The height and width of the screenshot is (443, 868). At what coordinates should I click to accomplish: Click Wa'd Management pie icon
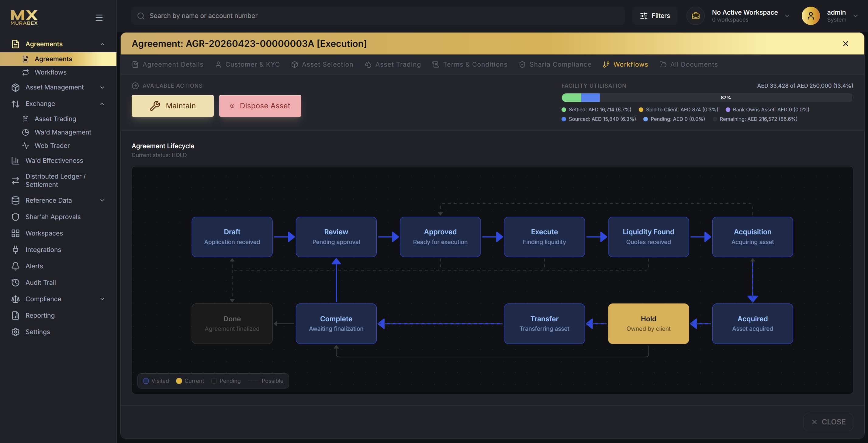(26, 132)
